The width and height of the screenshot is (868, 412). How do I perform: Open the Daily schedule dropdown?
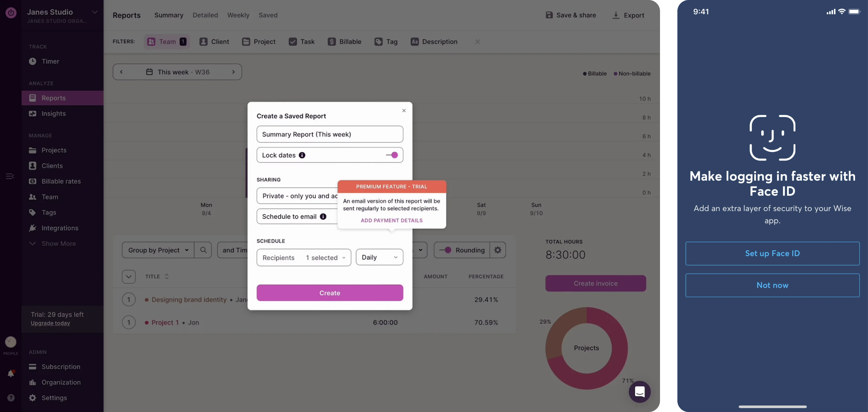pyautogui.click(x=379, y=257)
